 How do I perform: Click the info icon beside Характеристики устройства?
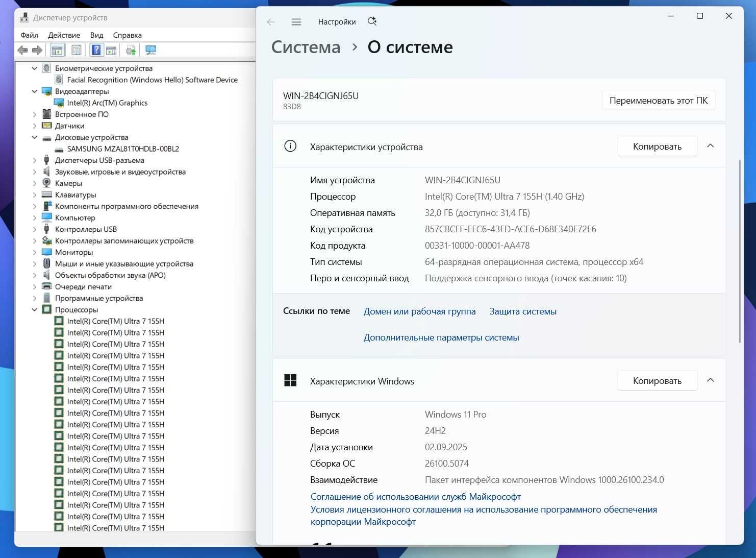(x=290, y=147)
